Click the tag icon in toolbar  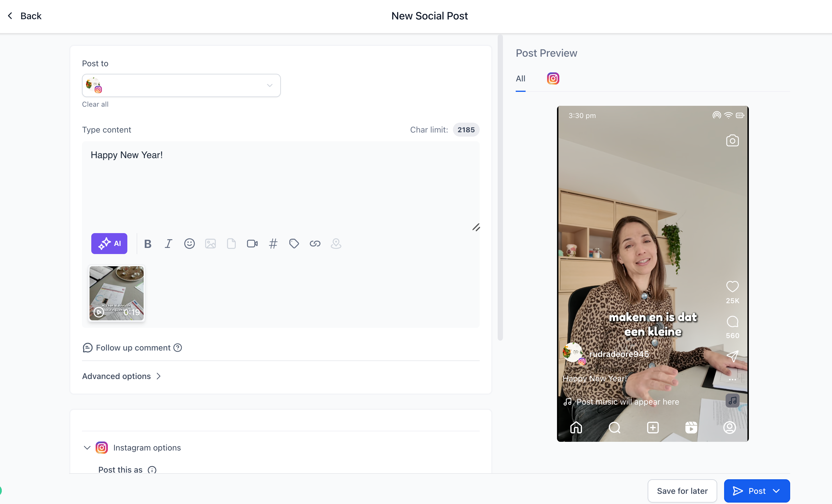294,243
